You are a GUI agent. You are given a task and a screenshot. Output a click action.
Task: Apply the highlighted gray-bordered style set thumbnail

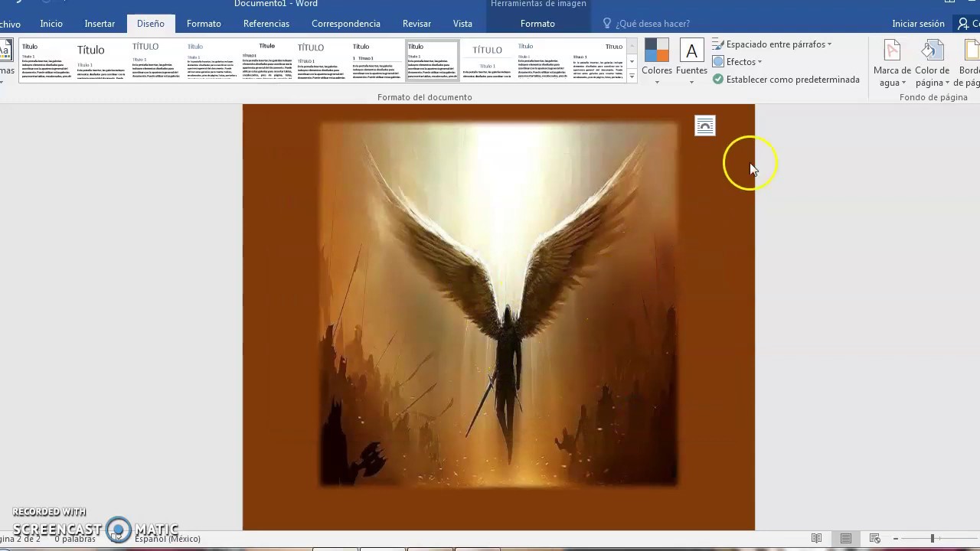pos(433,60)
